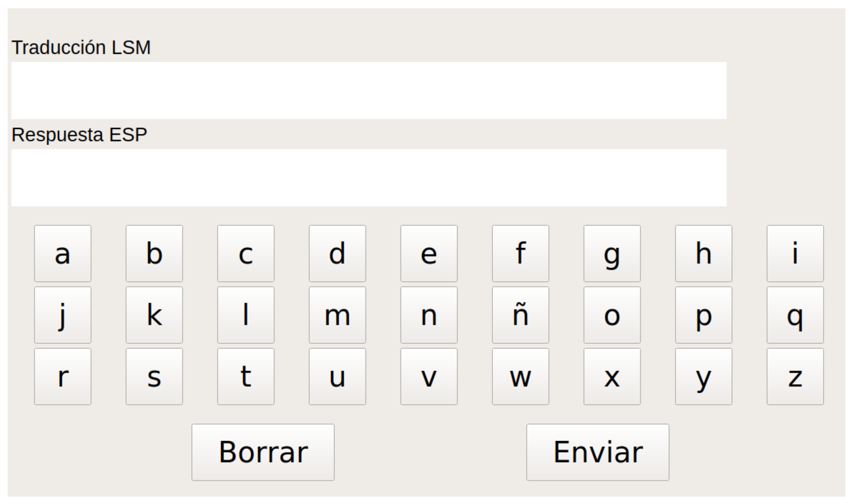Image resolution: width=854 pixels, height=504 pixels.
Task: Tap the 'w' letter button
Action: tap(520, 376)
